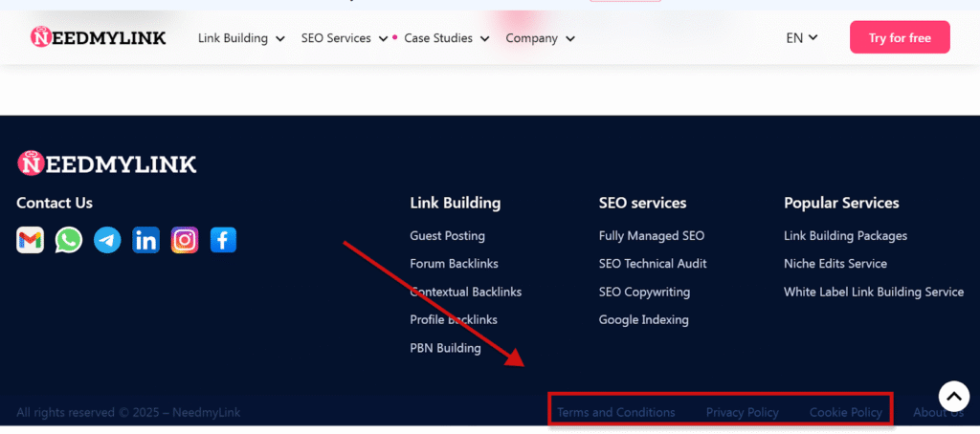Go to Guest Posting footer link
Screen dimensions: 980x434
click(447, 235)
